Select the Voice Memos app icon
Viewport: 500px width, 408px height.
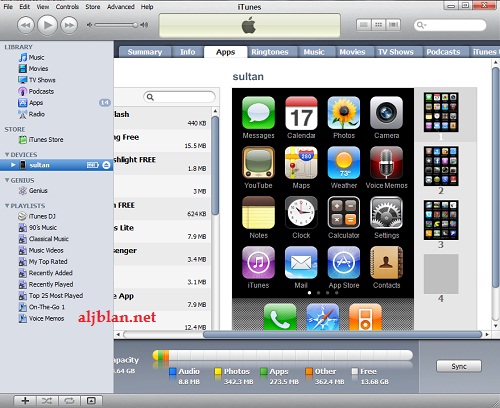click(x=386, y=163)
